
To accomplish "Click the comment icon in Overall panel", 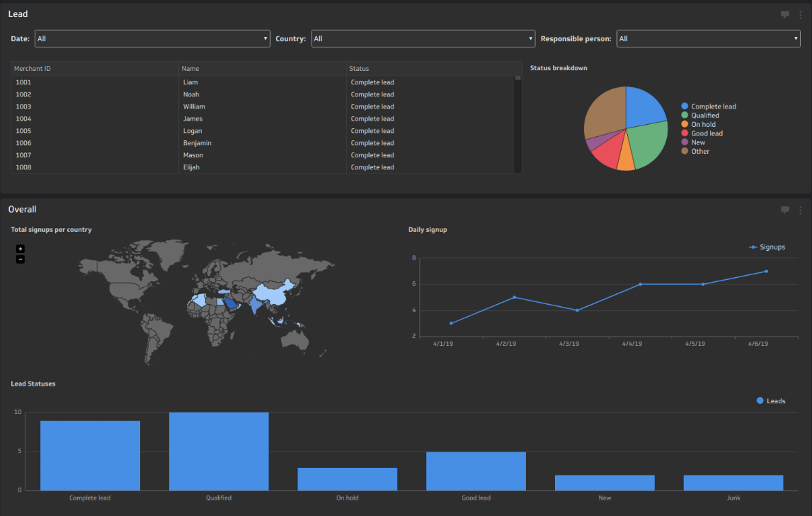I will point(785,210).
